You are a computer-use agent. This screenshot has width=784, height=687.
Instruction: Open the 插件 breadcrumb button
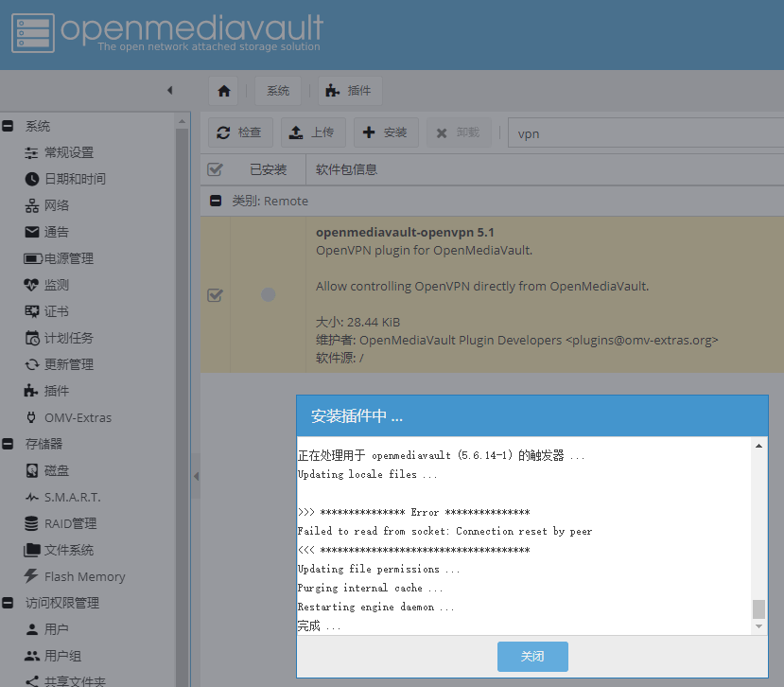[x=350, y=91]
